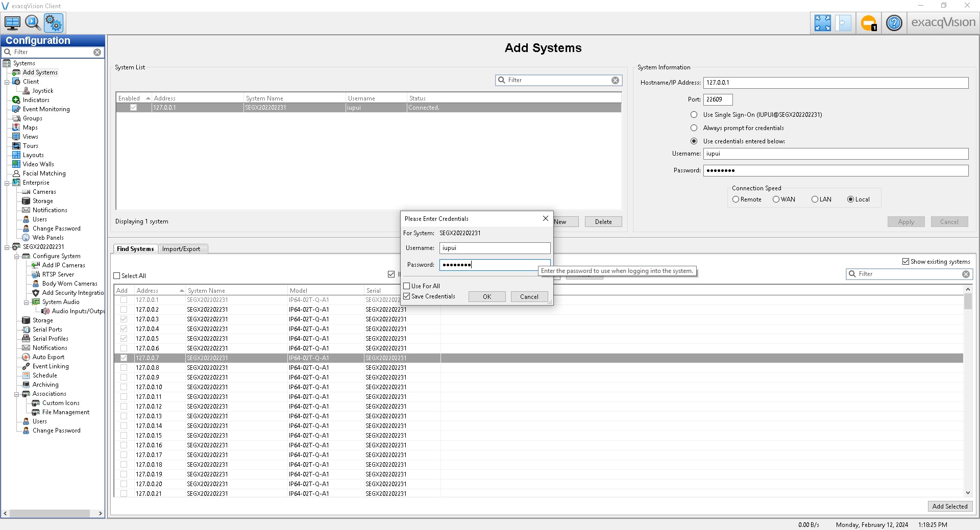Click the Auto Export icon
Viewport: 980px width, 530px height.
[x=26, y=357]
